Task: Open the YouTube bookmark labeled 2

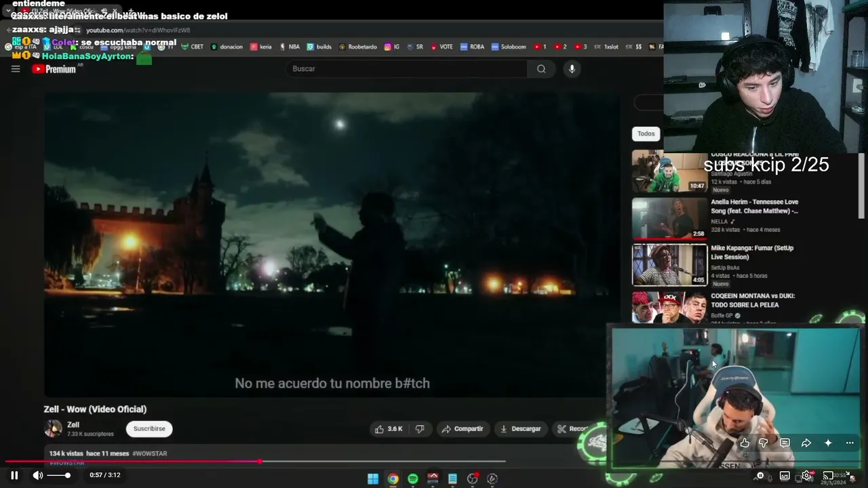Action: [x=560, y=47]
